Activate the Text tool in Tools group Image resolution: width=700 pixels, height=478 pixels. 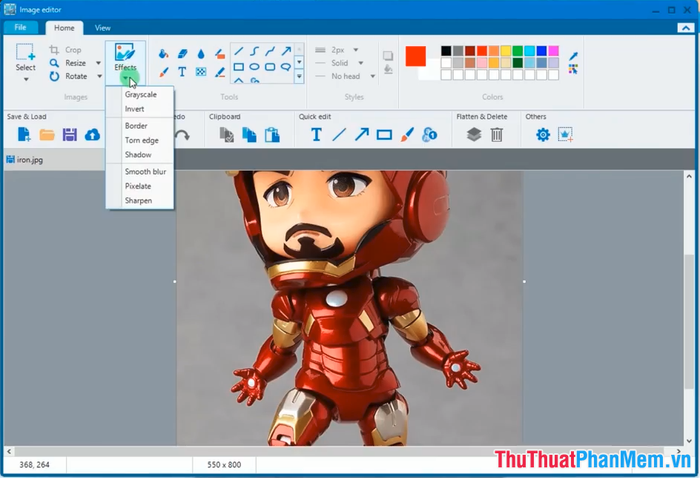(182, 72)
